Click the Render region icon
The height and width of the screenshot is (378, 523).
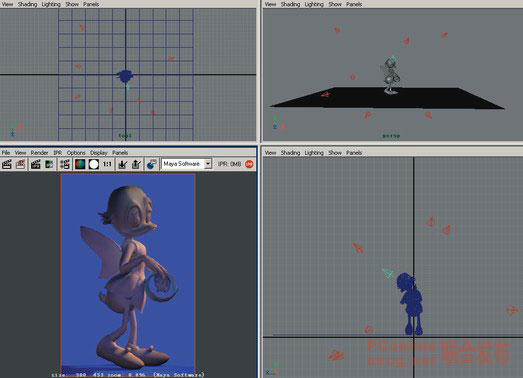click(x=21, y=164)
